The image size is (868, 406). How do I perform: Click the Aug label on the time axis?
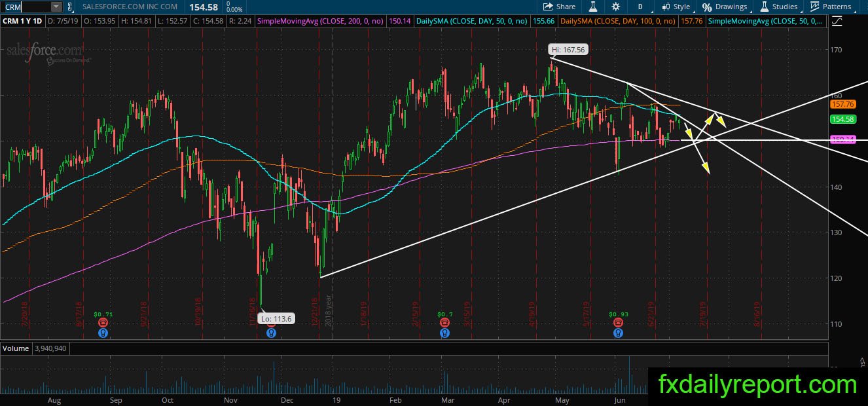click(54, 399)
